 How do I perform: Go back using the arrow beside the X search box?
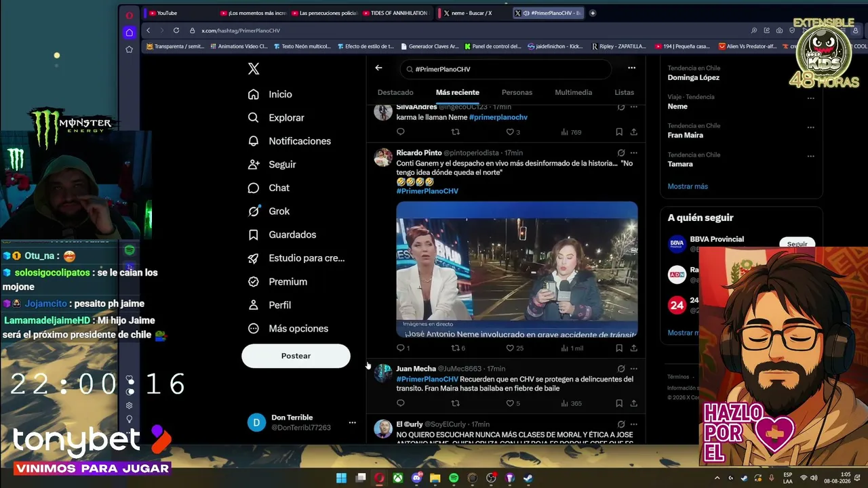(378, 68)
